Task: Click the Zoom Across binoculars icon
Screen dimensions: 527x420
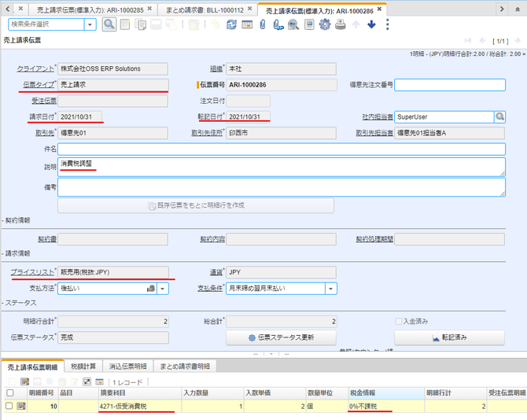Action: pyautogui.click(x=293, y=24)
